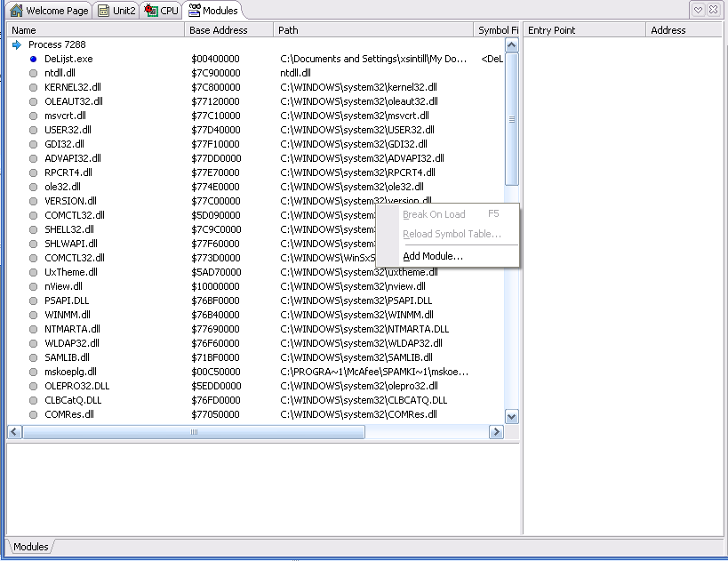Select the mskoeplg.dll module row
This screenshot has width=728, height=561.
[255, 372]
